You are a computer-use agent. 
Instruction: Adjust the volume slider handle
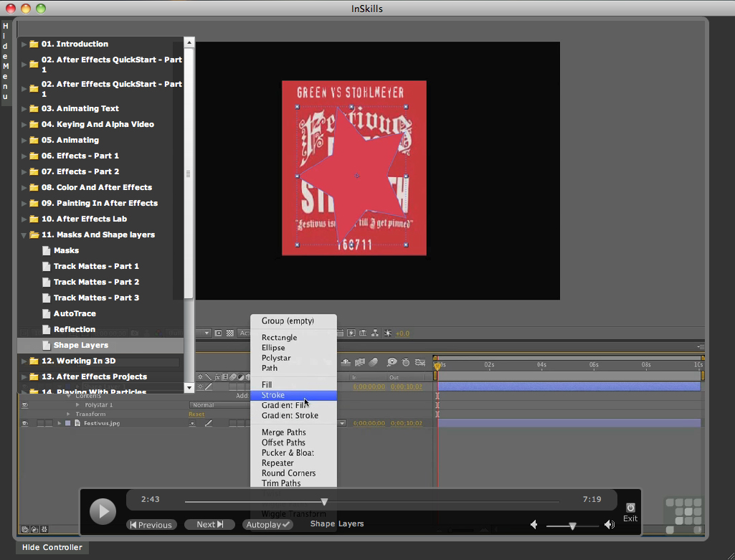(572, 526)
